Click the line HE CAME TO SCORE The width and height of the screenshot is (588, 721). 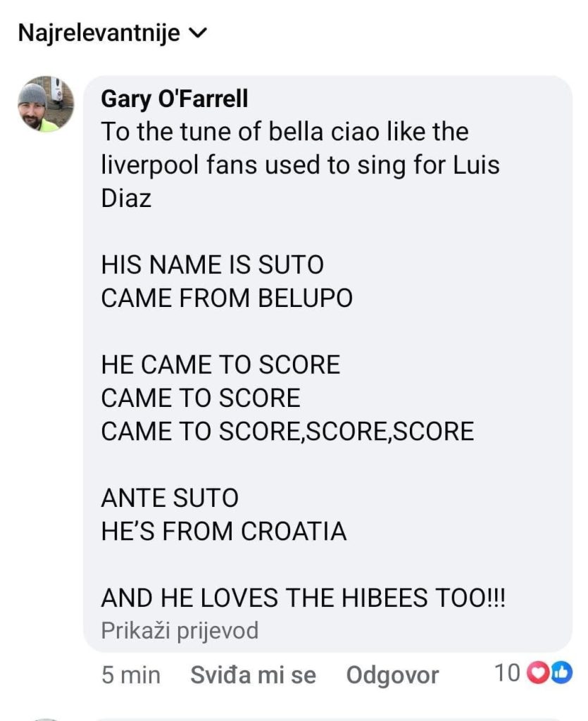coord(220,365)
